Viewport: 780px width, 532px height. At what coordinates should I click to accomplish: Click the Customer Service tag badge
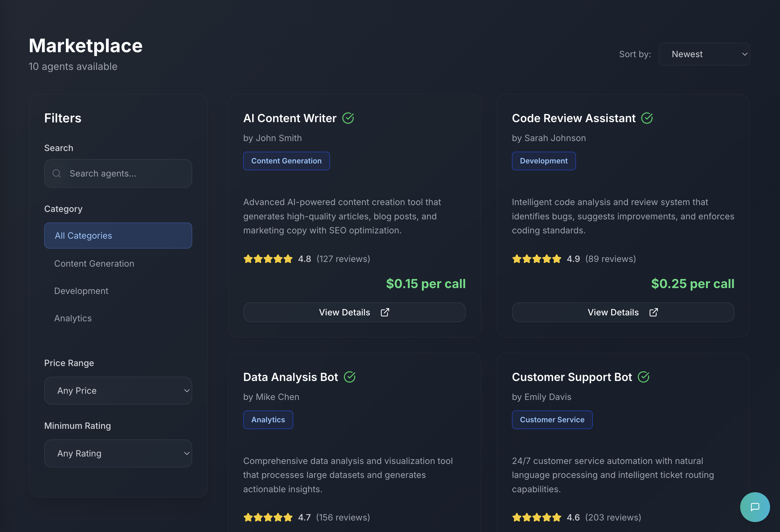[552, 420]
